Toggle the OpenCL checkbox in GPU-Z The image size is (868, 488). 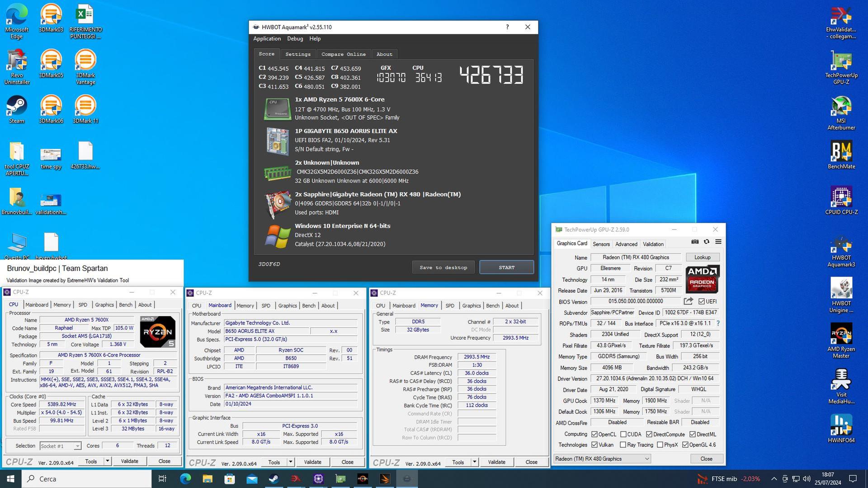pyautogui.click(x=594, y=434)
